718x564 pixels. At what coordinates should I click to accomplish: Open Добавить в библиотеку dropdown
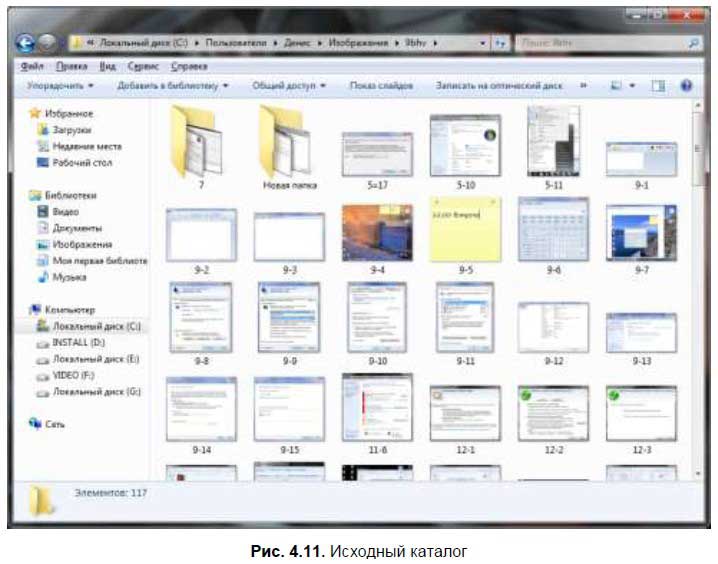coord(173,86)
